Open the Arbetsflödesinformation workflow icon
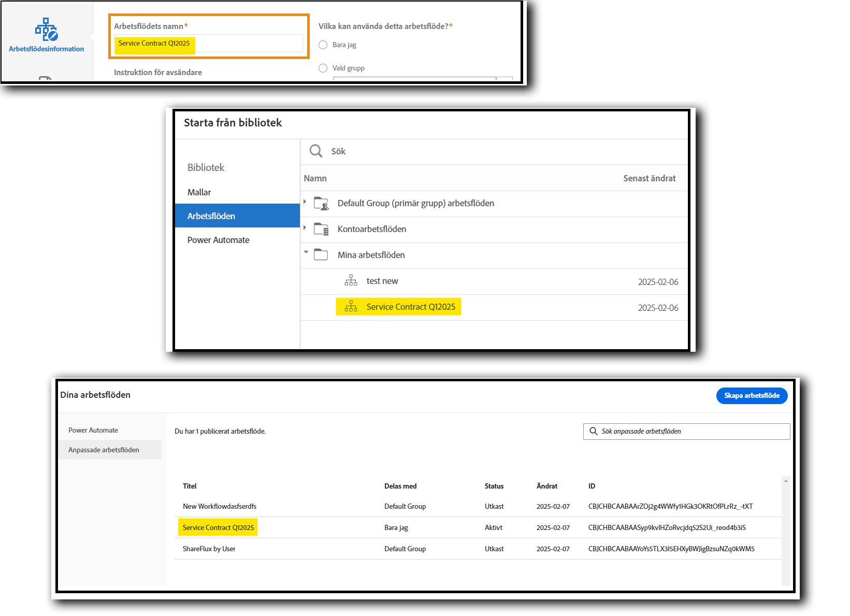Image resolution: width=850 pixels, height=616 pixels. (46, 30)
